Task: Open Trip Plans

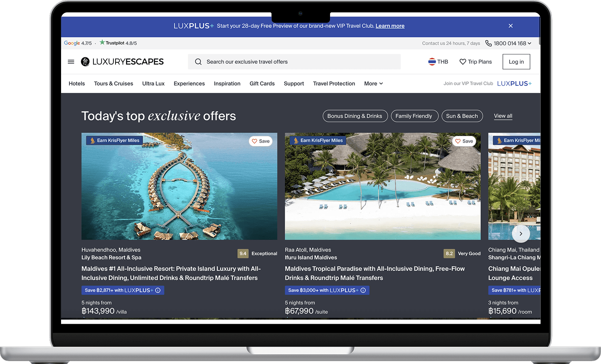Action: click(x=475, y=61)
